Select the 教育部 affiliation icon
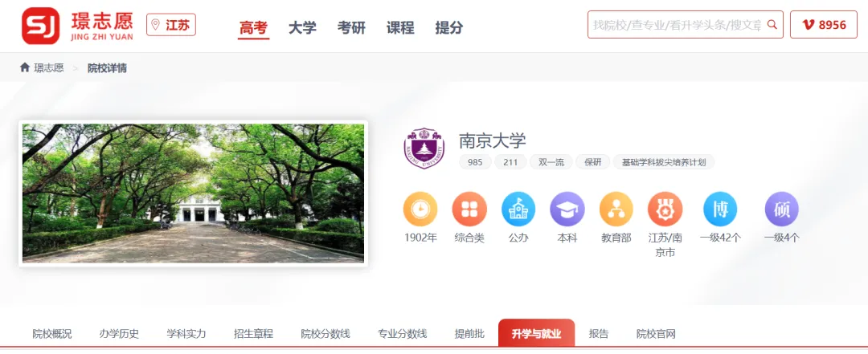 [x=616, y=209]
